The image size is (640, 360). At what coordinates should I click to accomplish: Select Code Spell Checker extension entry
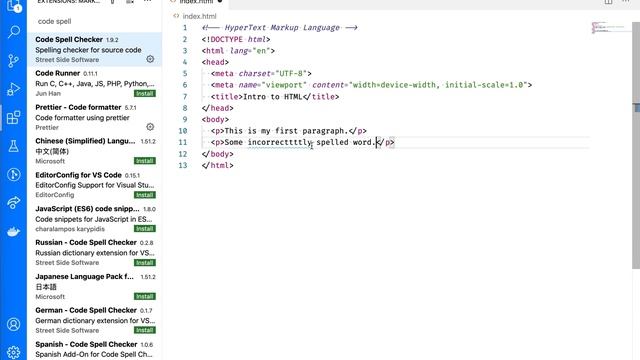click(x=94, y=49)
